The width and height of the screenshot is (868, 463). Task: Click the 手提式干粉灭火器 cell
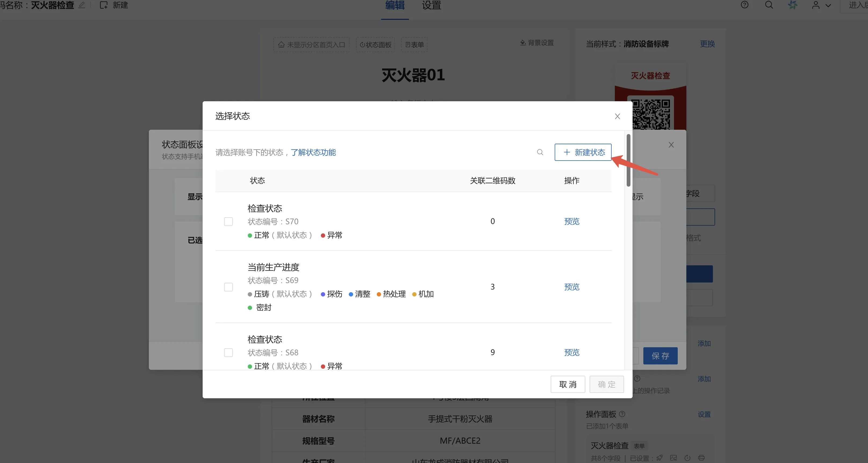coord(460,419)
